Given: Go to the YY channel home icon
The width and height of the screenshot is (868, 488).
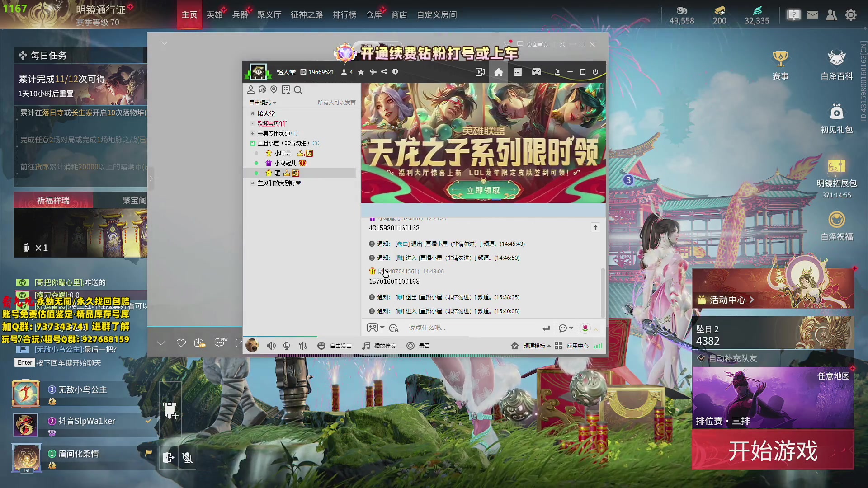Looking at the screenshot, I should (499, 72).
